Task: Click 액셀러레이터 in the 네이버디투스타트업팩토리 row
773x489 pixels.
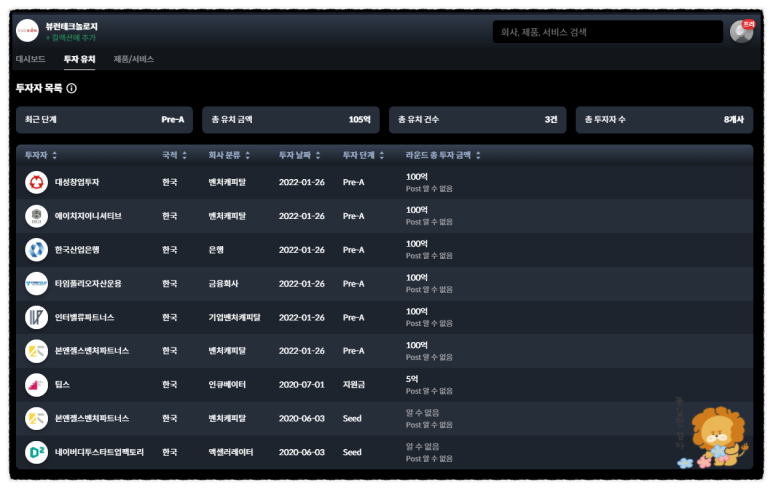Action: click(x=231, y=452)
